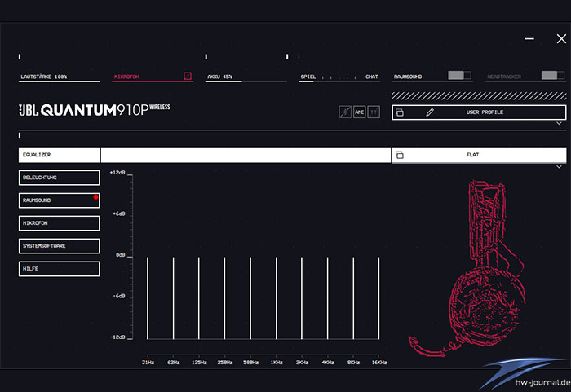Click the SPIEL label on balance slider
Screen dimensions: 571x392
[x=308, y=77]
